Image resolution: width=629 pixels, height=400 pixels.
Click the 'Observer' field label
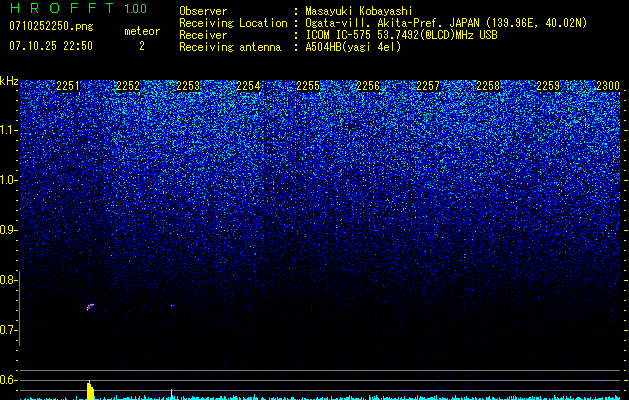(203, 11)
